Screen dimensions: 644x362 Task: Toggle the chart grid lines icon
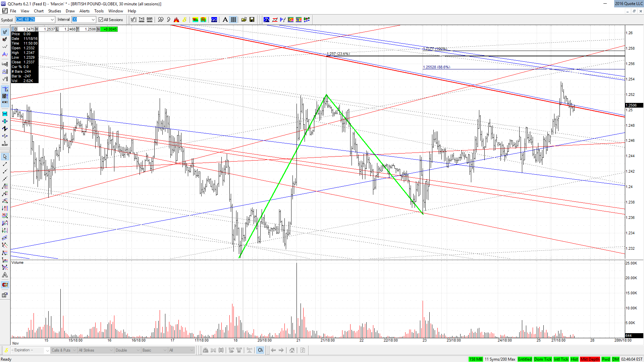[x=233, y=20]
